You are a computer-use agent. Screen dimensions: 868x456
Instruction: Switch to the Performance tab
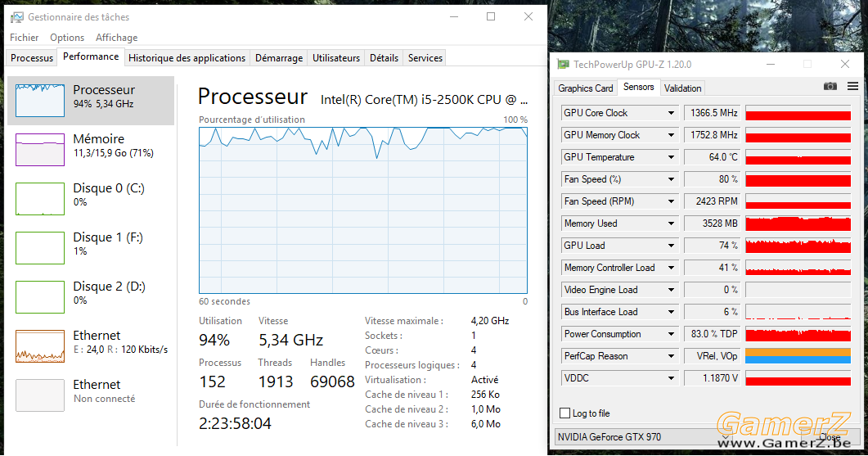(x=91, y=56)
